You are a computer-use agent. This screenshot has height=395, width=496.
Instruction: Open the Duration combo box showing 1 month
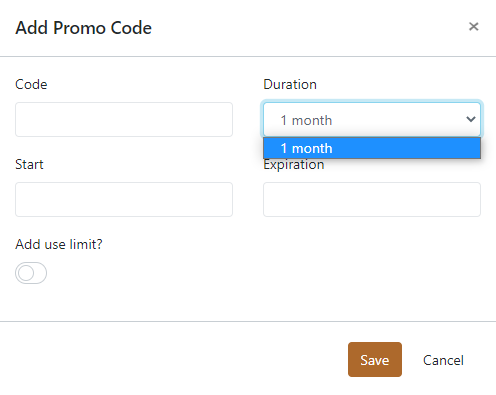coord(372,119)
